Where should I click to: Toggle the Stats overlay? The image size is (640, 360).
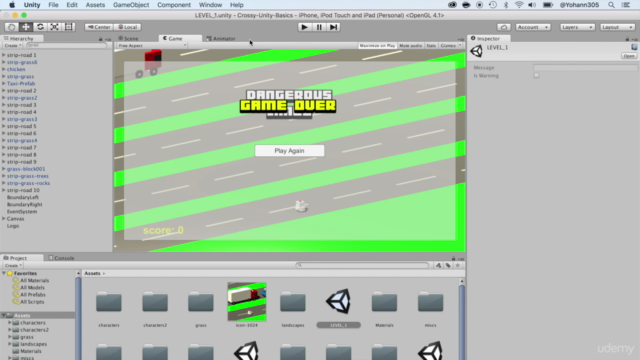tap(431, 46)
